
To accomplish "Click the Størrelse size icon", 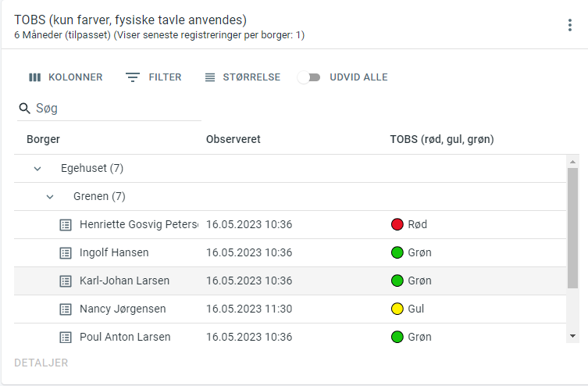I will pos(210,77).
